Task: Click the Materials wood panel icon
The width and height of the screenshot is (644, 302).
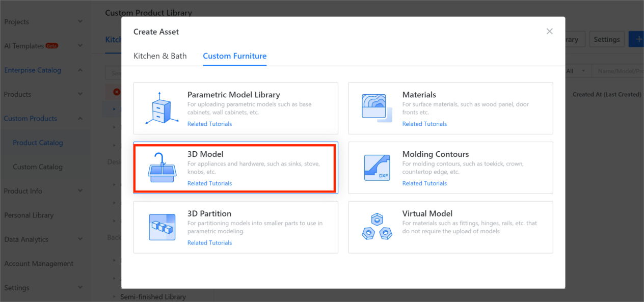Action: pos(375,107)
